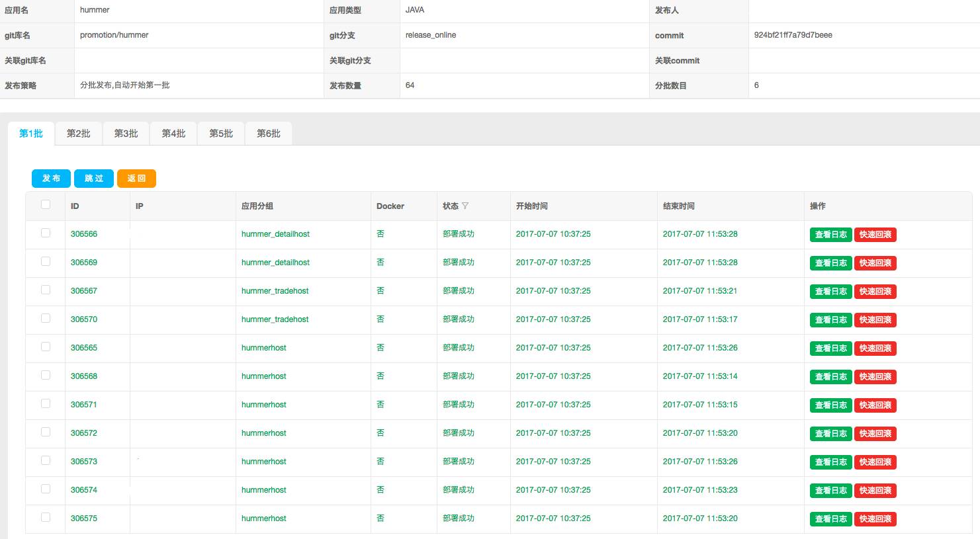Click the orange 返回 button

[136, 179]
